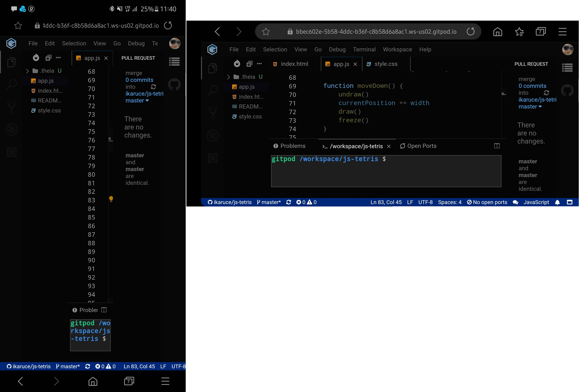The image size is (580, 392).
Task: Select Spaces: 4 indentation setting
Action: (x=450, y=202)
